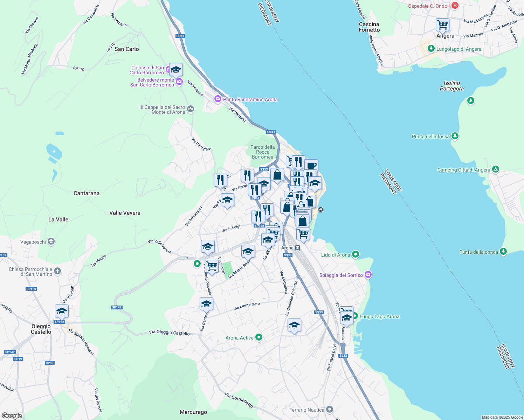Click the Valle Vevera place label
Viewport: 524px width, 420px height.
click(x=125, y=213)
